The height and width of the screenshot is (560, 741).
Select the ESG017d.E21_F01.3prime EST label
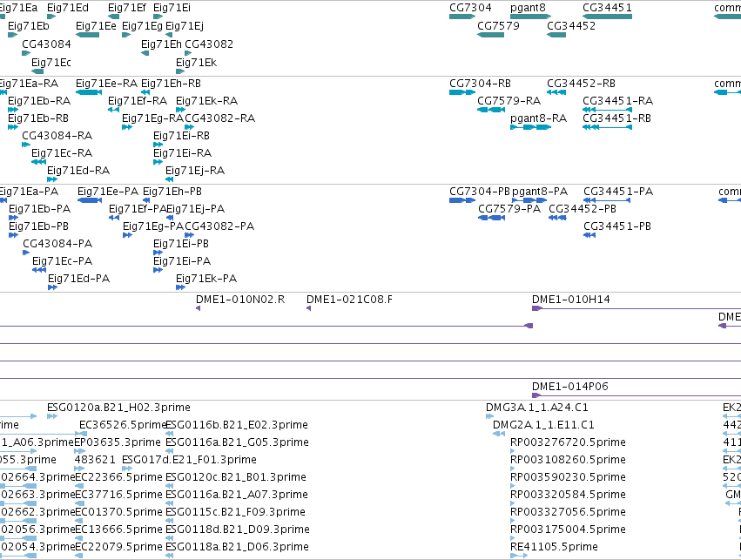click(189, 460)
